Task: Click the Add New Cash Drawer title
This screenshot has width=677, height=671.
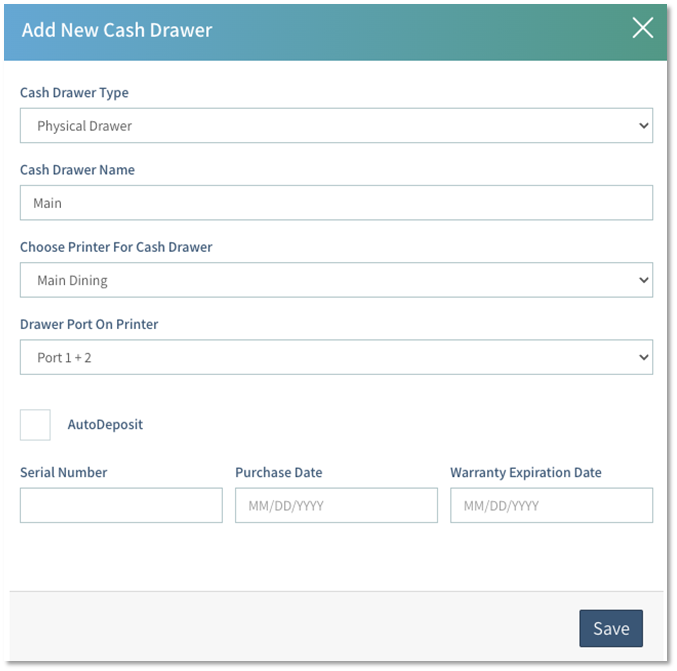Action: pos(117,29)
